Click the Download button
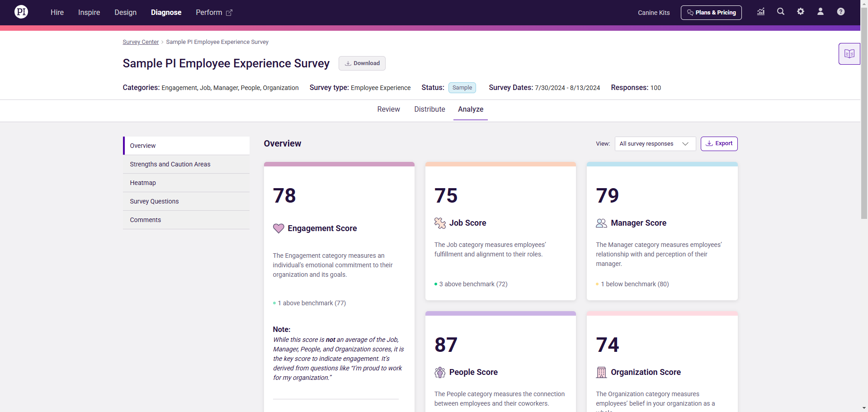Image resolution: width=868 pixels, height=412 pixels. pyautogui.click(x=362, y=63)
